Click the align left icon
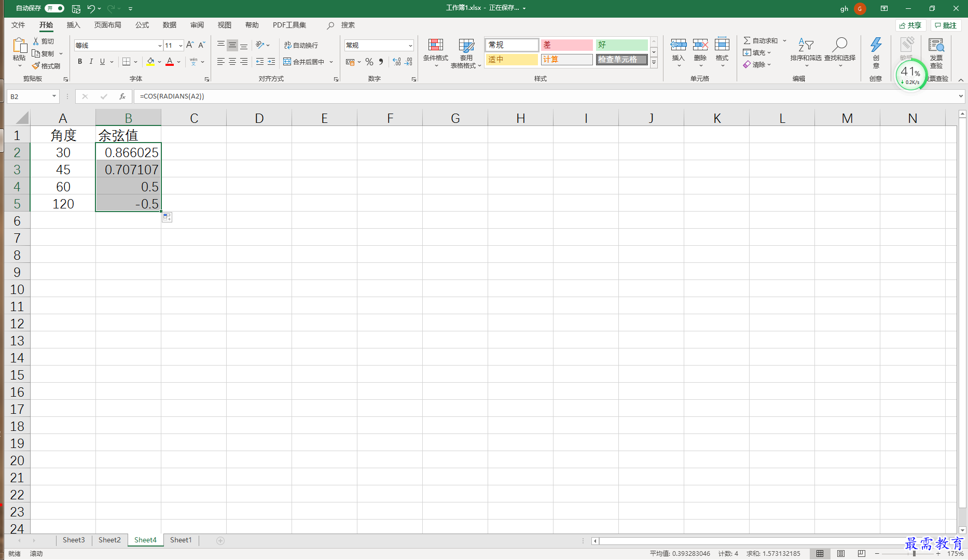968x560 pixels. pos(221,62)
